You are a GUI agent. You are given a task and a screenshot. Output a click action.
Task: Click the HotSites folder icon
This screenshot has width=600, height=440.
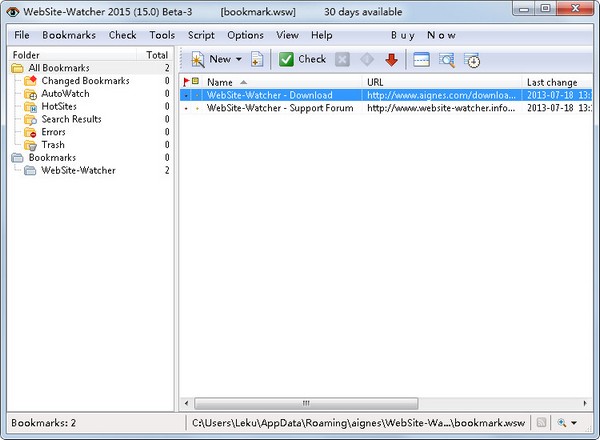30,106
